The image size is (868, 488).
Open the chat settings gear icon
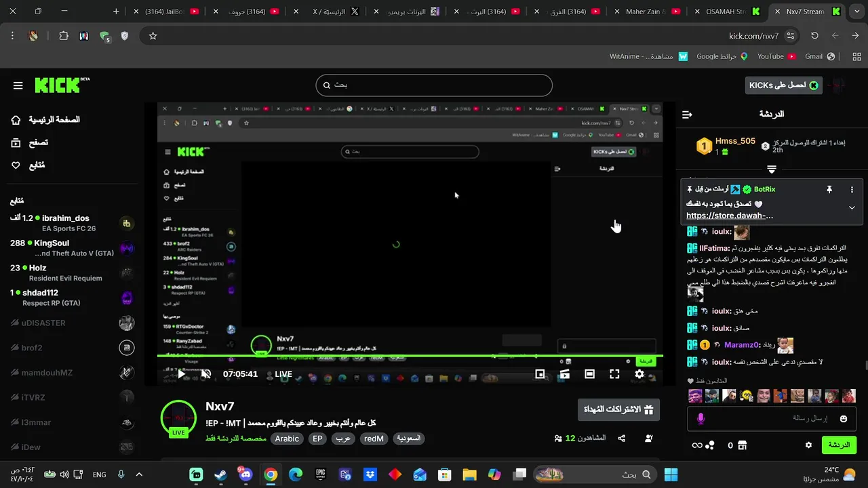(x=808, y=445)
